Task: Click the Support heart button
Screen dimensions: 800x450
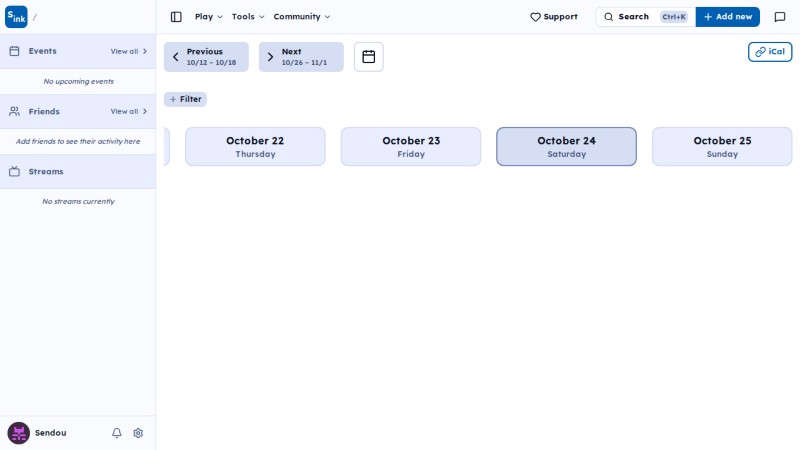Action: 554,17
